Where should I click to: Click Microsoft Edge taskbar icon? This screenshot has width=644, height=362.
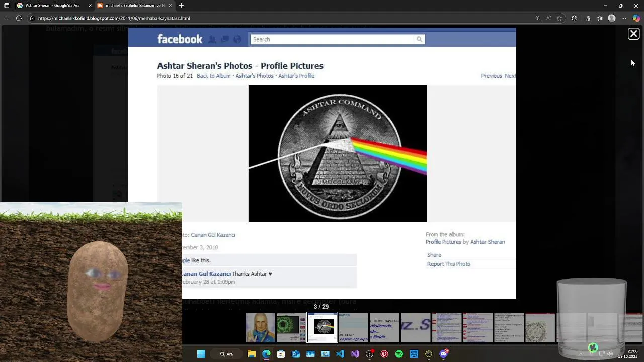point(266,354)
